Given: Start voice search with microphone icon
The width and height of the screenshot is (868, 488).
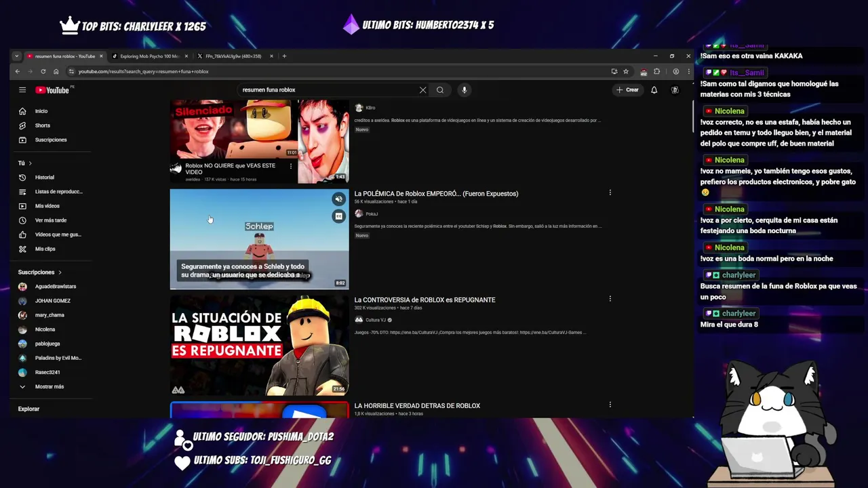Looking at the screenshot, I should click(465, 89).
